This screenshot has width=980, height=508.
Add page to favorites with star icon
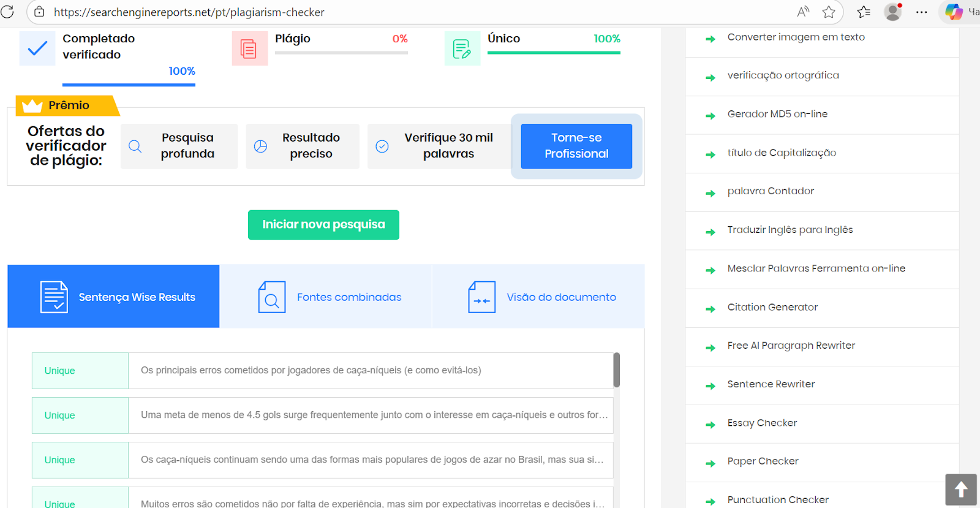click(x=829, y=12)
